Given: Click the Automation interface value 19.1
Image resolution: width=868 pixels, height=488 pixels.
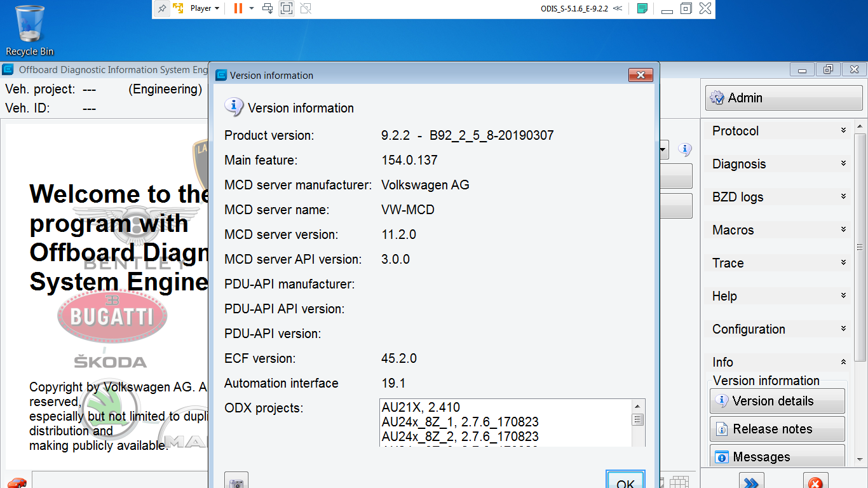Looking at the screenshot, I should (393, 383).
